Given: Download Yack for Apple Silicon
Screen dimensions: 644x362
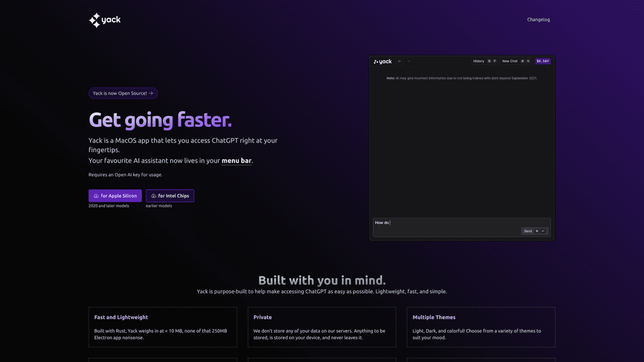Looking at the screenshot, I should point(115,196).
